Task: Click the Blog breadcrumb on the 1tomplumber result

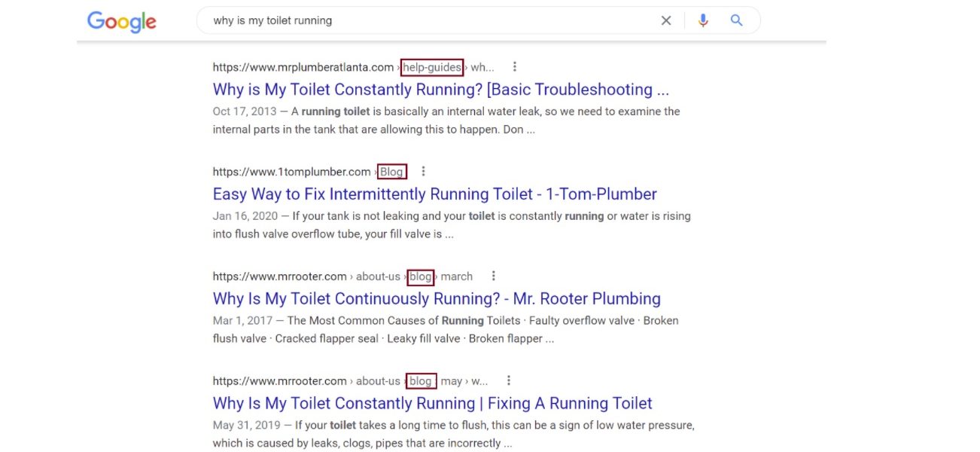Action: click(391, 171)
